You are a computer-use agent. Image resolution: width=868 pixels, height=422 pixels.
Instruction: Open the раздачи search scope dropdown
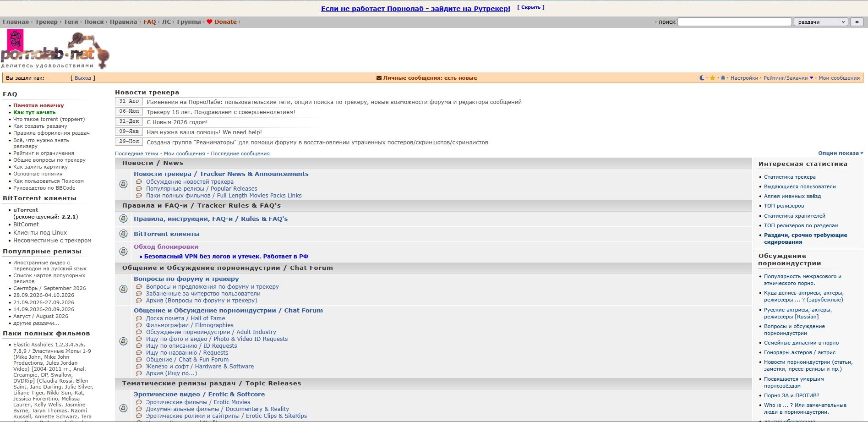point(821,22)
